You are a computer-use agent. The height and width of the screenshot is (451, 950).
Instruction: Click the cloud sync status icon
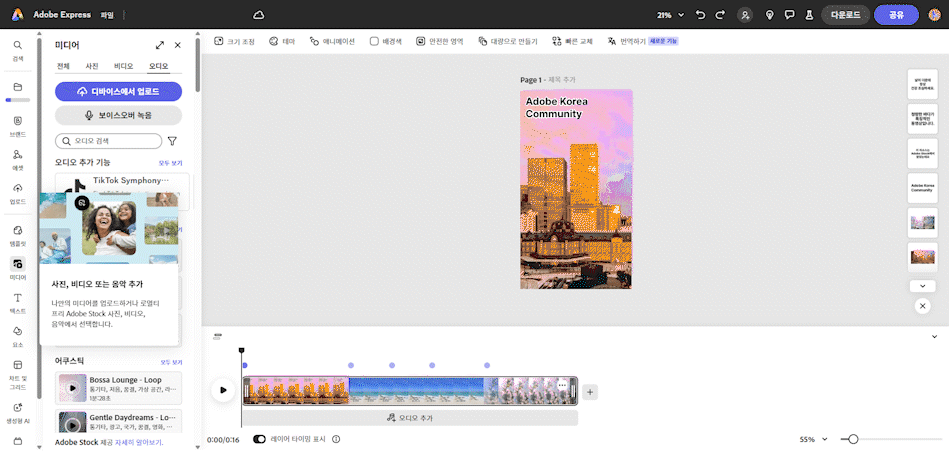[x=259, y=15]
